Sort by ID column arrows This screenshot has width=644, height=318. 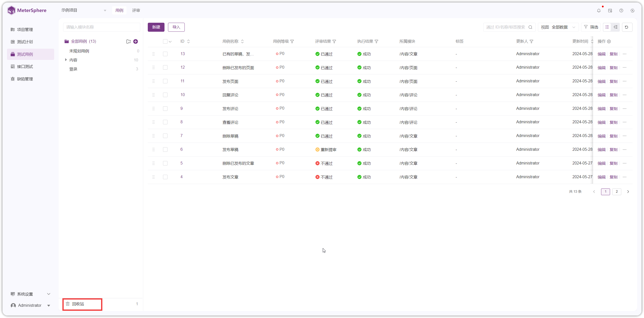(188, 41)
